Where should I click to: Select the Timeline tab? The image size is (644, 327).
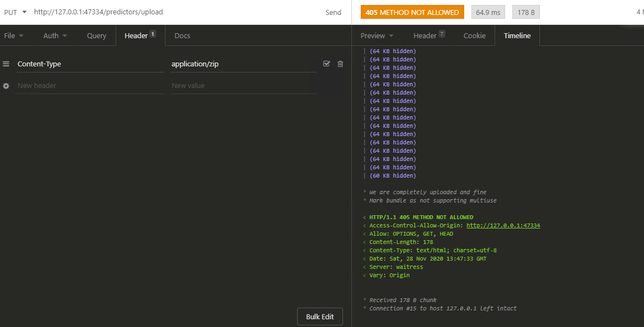(x=517, y=35)
